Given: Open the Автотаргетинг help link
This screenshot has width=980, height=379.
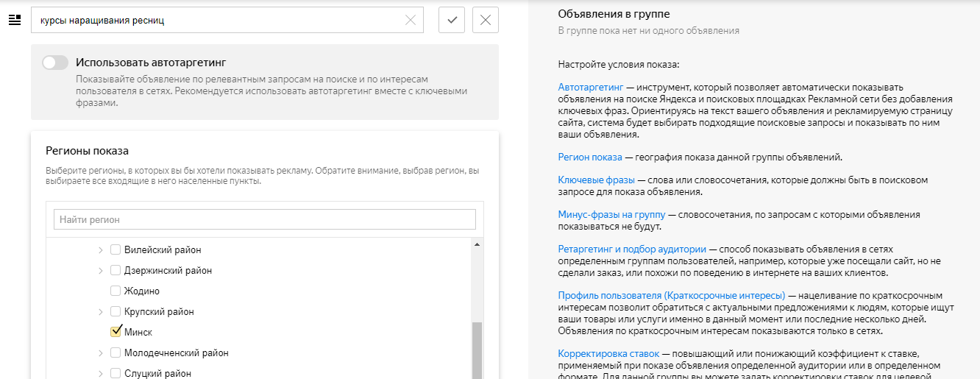Looking at the screenshot, I should click(590, 87).
